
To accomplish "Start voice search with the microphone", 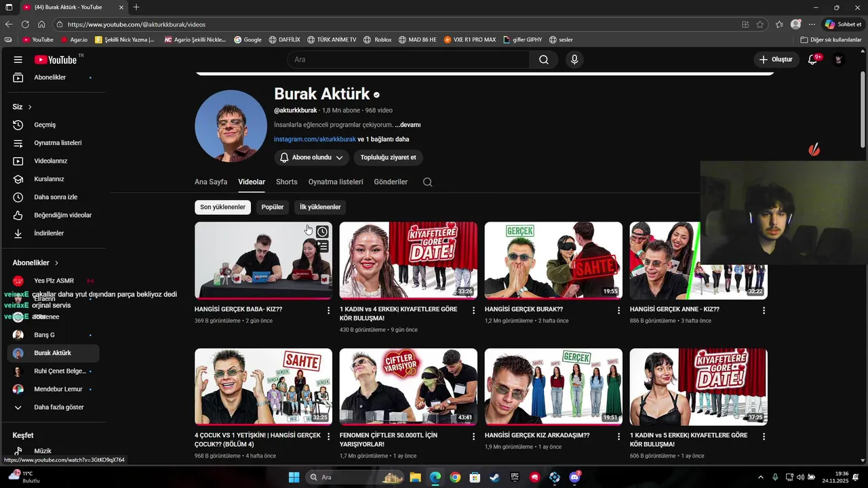I will (x=574, y=60).
